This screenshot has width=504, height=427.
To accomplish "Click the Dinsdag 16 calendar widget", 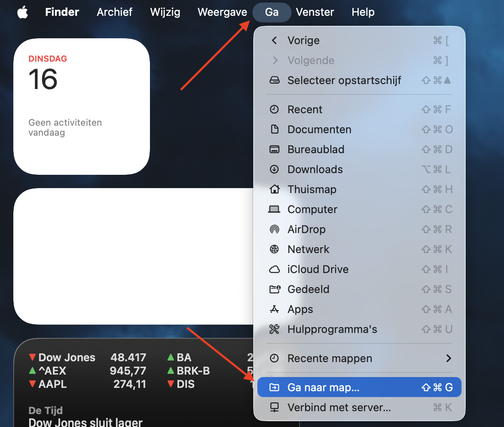I will [x=81, y=104].
